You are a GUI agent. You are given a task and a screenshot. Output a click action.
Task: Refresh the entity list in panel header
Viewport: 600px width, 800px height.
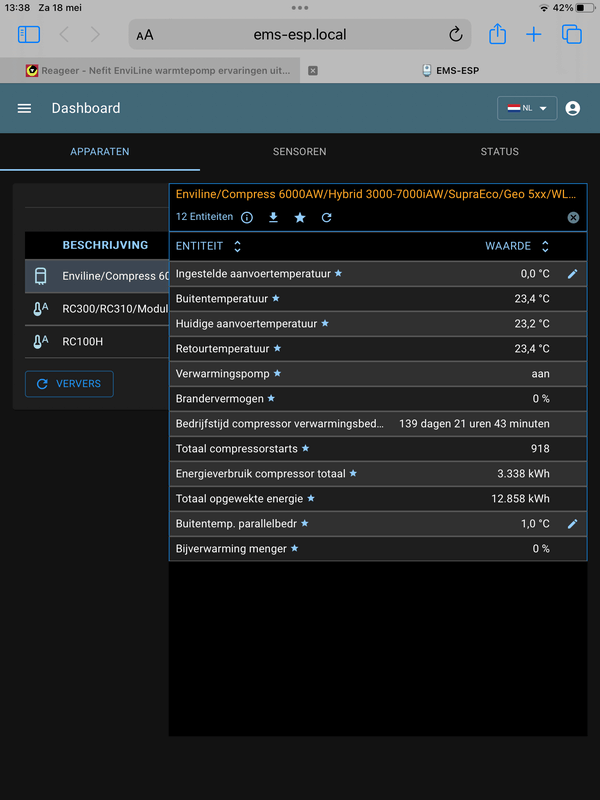point(327,218)
